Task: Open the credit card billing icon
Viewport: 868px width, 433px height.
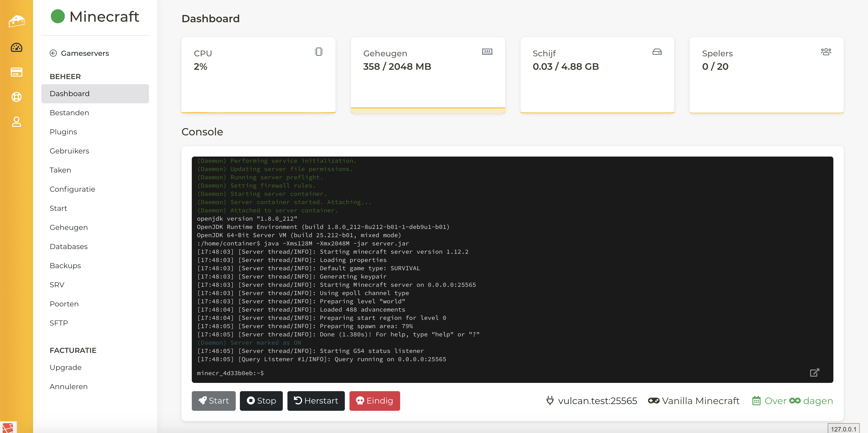Action: (x=16, y=72)
